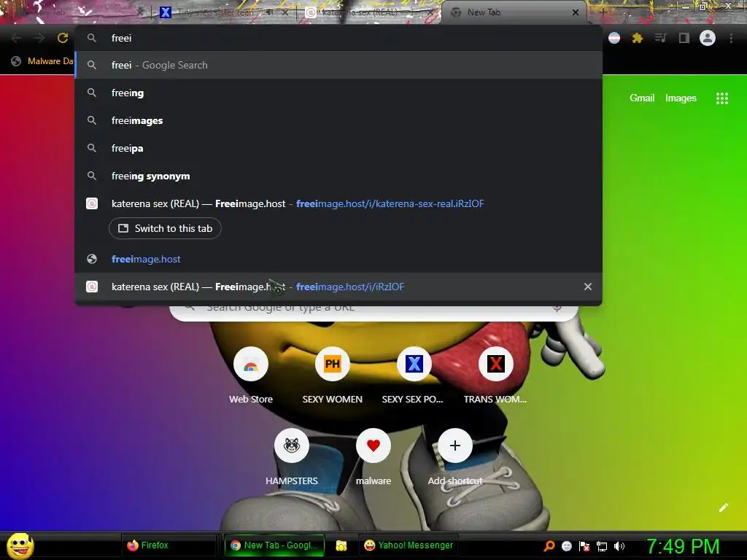747x560 pixels.
Task: Open Yahoo! Messenger from taskbar
Action: (409, 545)
